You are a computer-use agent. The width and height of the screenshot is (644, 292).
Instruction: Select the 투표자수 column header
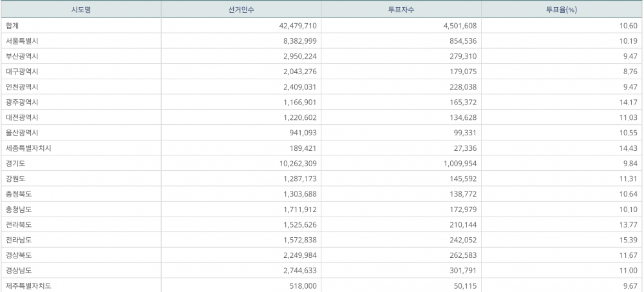(401, 10)
